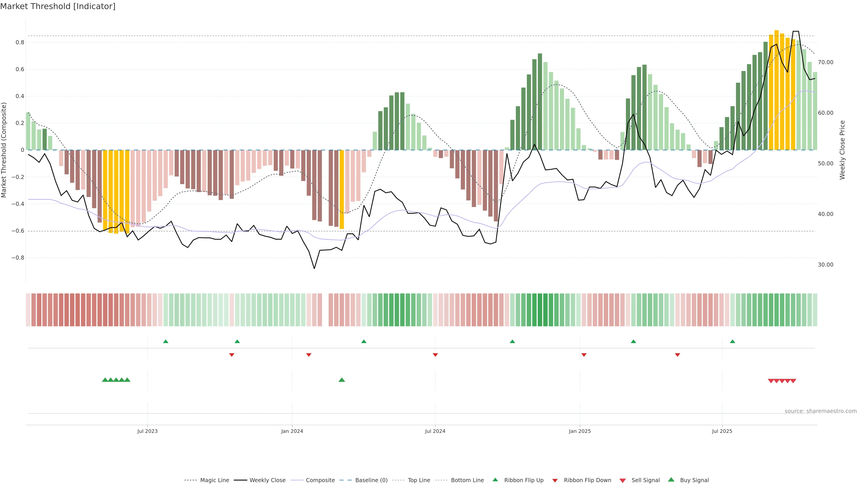The height and width of the screenshot is (488, 868).
Task: Click the first Ribbon Flip Up marker after Jul 2023
Action: pyautogui.click(x=165, y=342)
